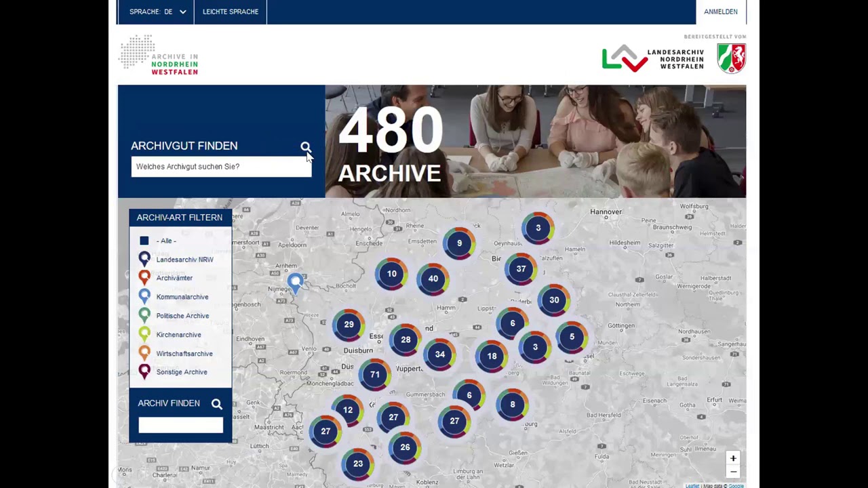The image size is (868, 488).
Task: Open map cluster with 12 archives
Action: pos(348,410)
